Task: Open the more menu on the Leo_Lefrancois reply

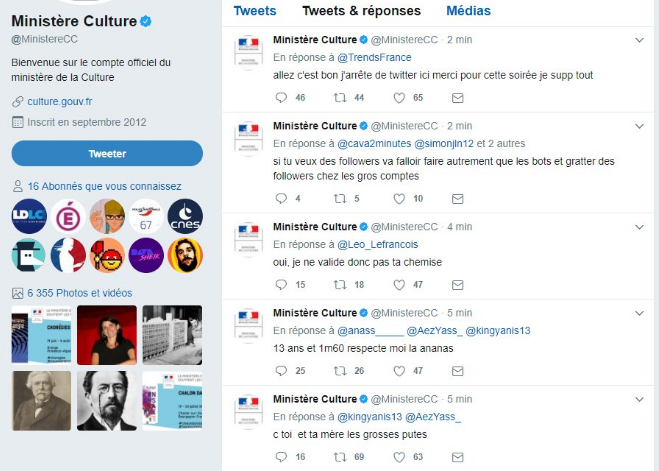Action: [640, 227]
